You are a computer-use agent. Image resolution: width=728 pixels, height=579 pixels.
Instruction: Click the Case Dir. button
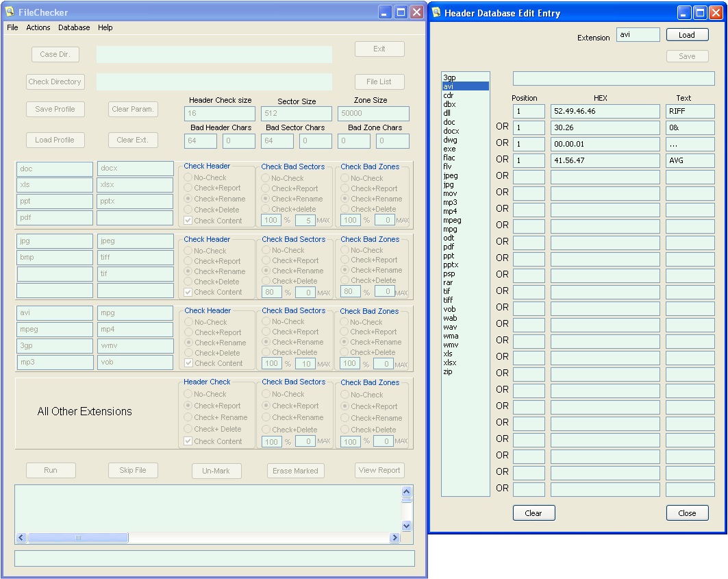55,54
